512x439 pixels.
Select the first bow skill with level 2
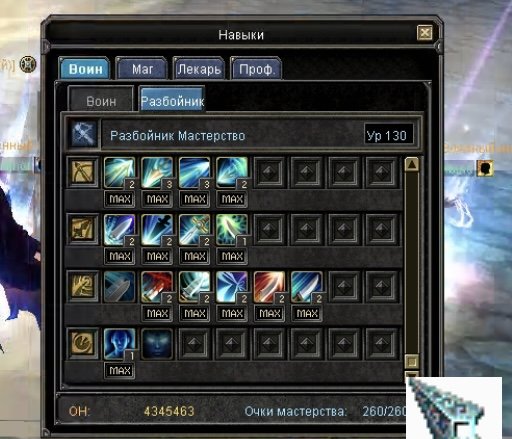click(120, 173)
